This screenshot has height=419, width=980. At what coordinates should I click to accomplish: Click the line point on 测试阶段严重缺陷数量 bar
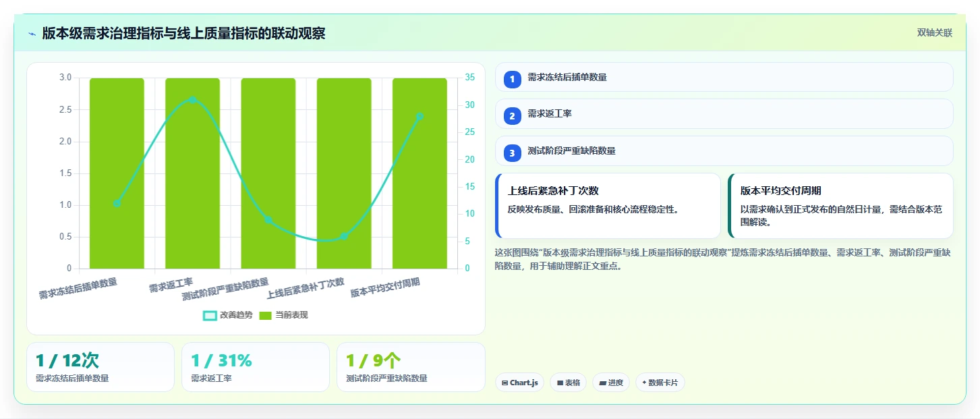click(x=268, y=220)
